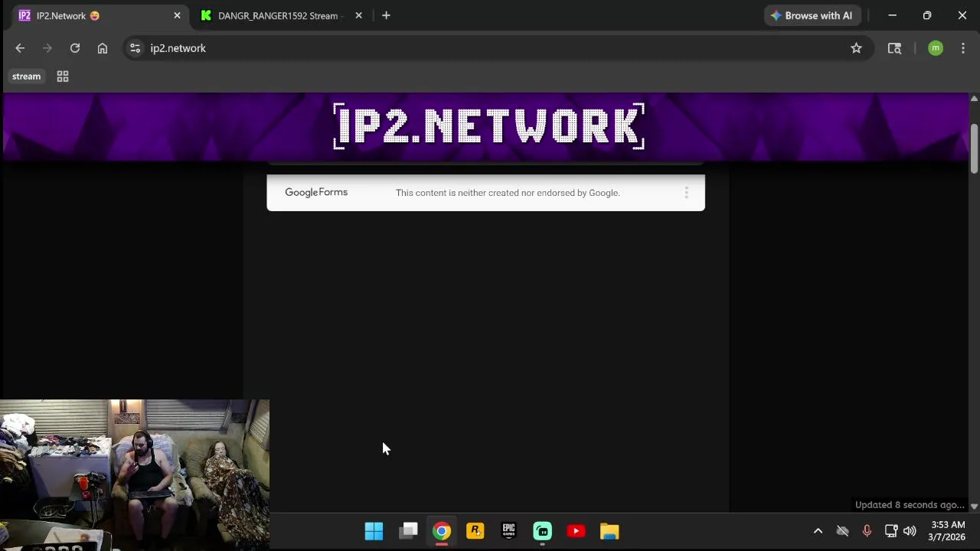View site information icon in address bar
The height and width of the screenshot is (551, 980).
tap(135, 48)
